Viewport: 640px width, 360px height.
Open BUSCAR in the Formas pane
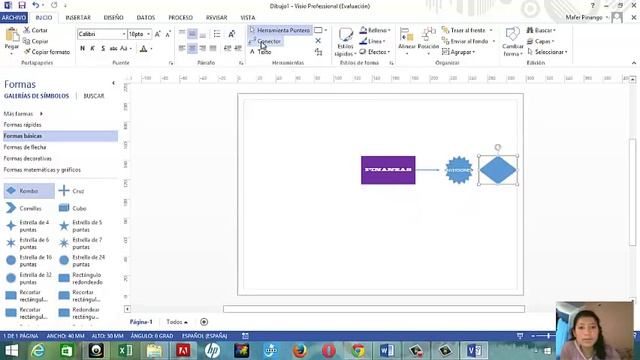pos(94,96)
